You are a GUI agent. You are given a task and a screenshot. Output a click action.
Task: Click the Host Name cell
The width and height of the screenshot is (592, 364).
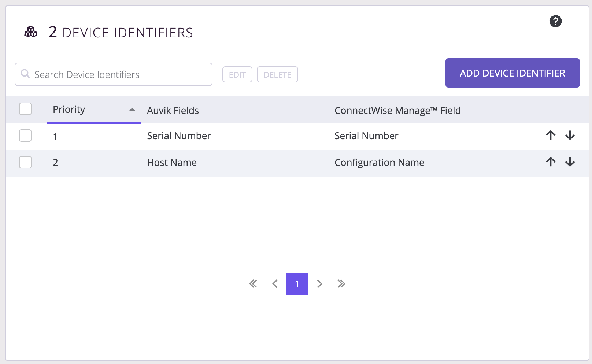pyautogui.click(x=172, y=162)
